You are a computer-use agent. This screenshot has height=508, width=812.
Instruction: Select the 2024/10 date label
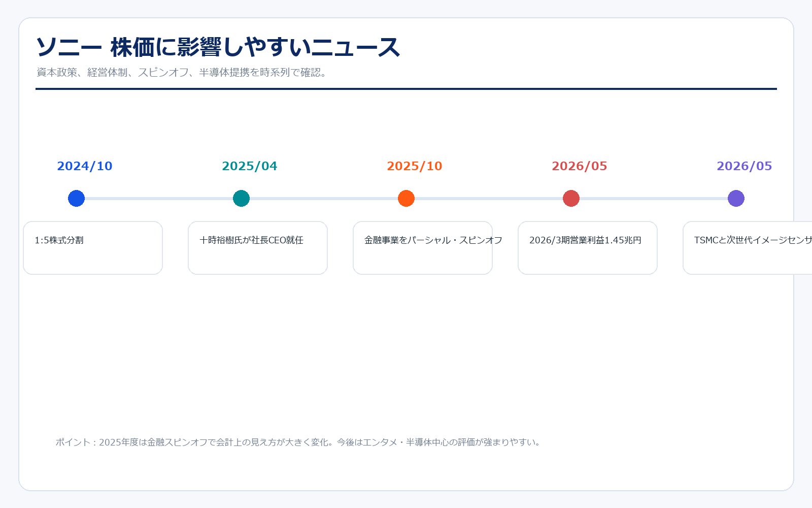85,166
